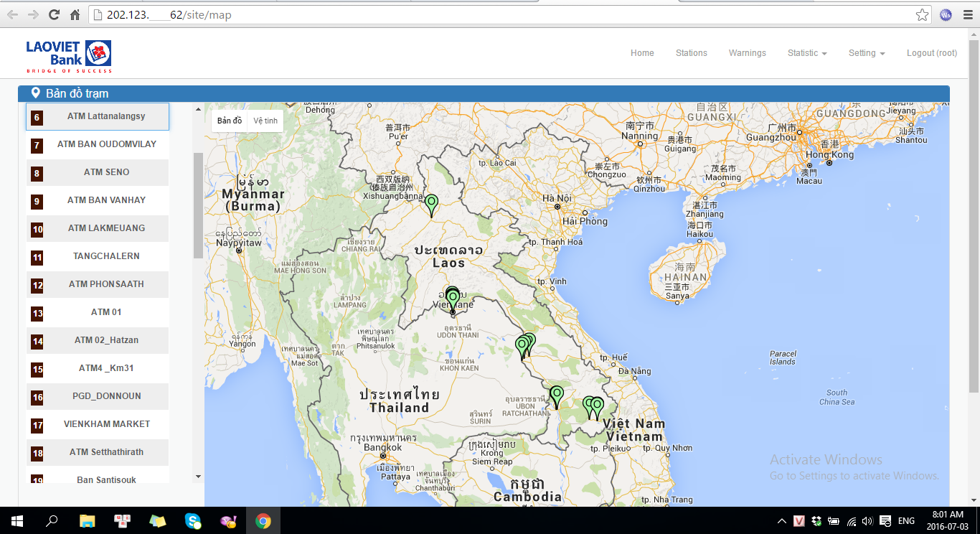Expand the Statistic dropdown menu

806,53
